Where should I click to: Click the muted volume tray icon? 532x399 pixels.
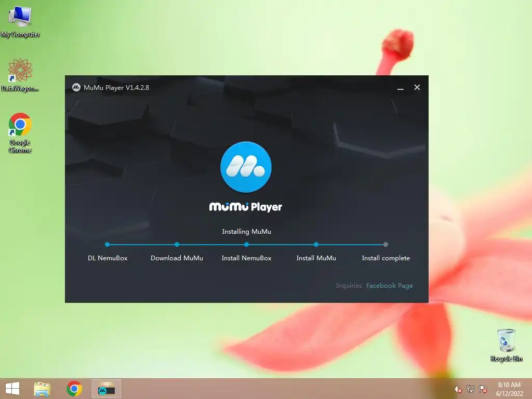[x=458, y=389]
